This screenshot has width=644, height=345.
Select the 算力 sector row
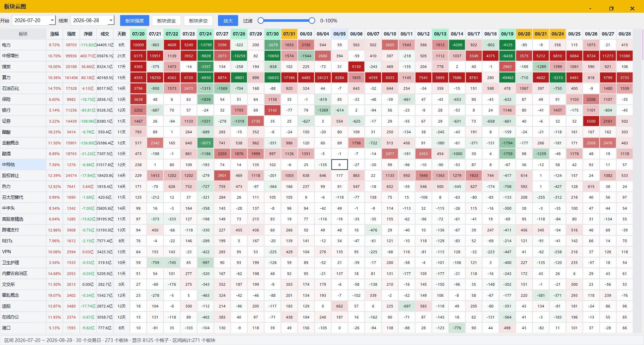[x=23, y=78]
